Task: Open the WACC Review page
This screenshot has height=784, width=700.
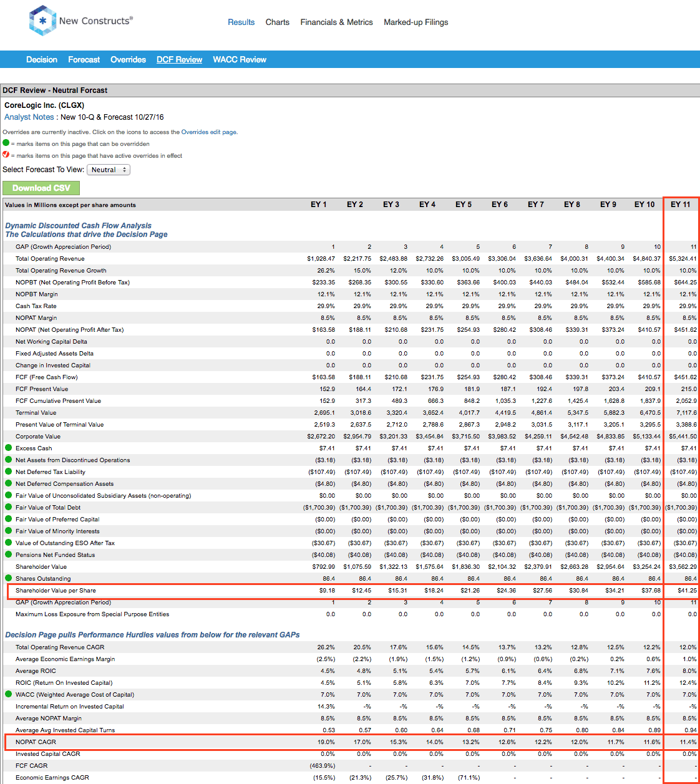Action: (240, 59)
